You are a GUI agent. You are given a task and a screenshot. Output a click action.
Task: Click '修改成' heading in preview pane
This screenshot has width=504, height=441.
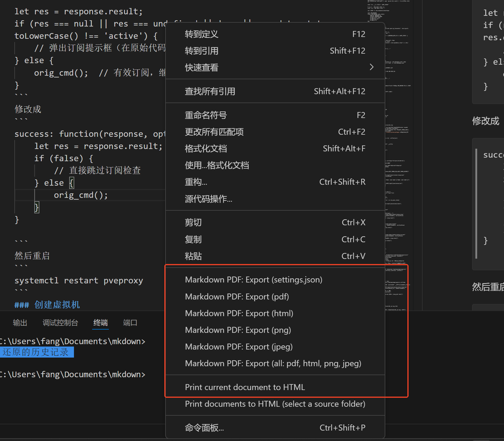pyautogui.click(x=486, y=121)
